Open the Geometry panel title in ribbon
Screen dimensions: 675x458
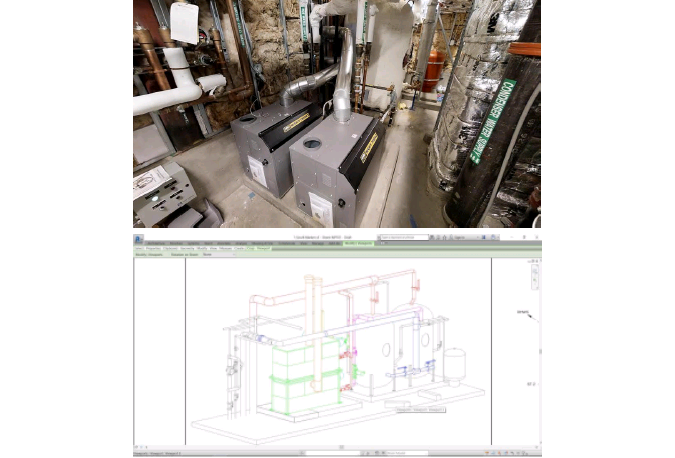click(187, 248)
